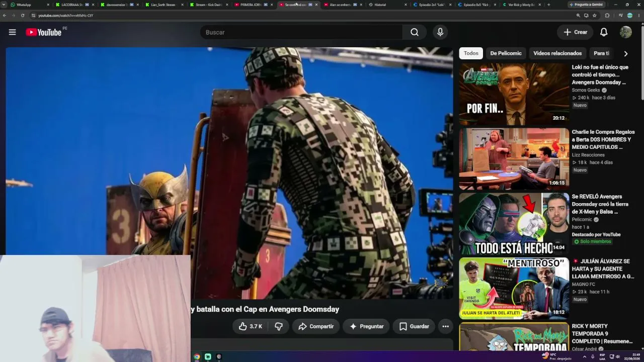
Task: Select the Todos filter chip
Action: click(471, 53)
